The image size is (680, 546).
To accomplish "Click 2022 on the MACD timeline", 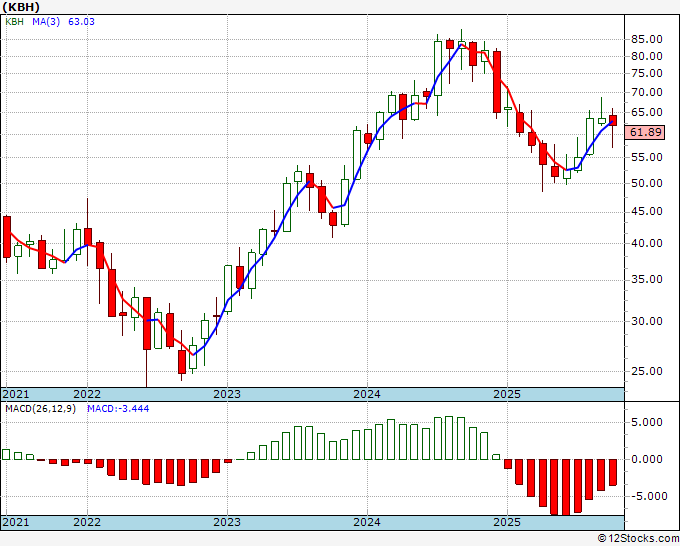I will click(87, 522).
